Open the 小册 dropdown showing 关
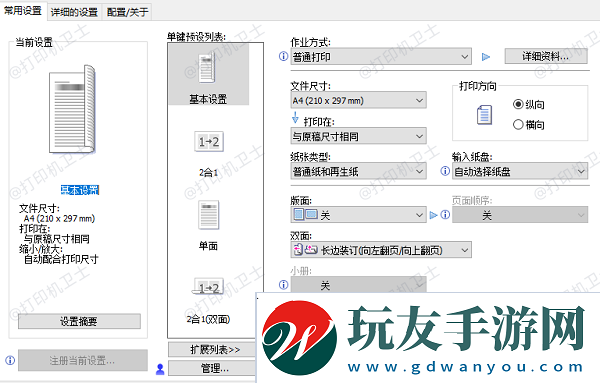600x383 pixels. click(358, 284)
